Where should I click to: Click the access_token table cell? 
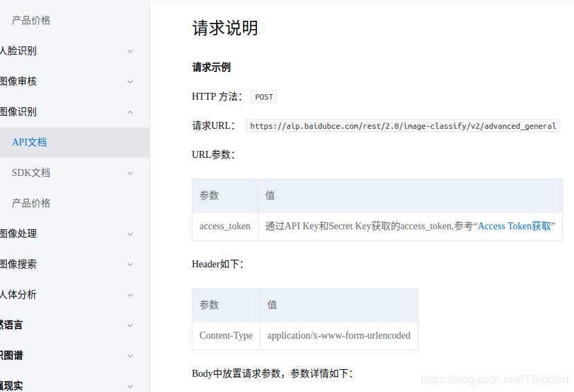point(225,226)
